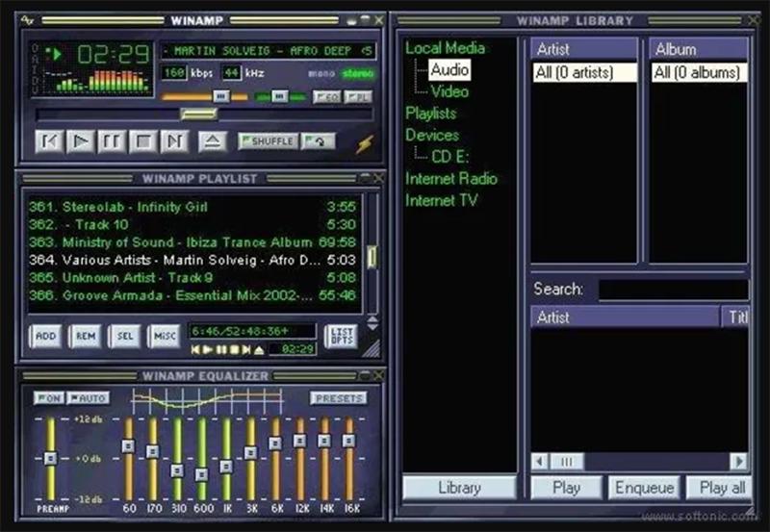Open the Winamp main menu icon in title bar
The height and width of the screenshot is (532, 770).
click(x=27, y=20)
